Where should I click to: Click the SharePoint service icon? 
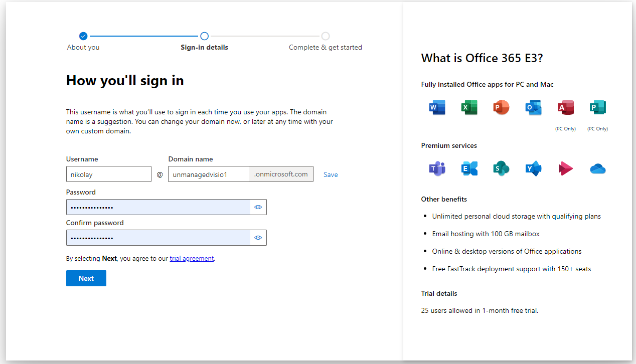[x=502, y=168]
